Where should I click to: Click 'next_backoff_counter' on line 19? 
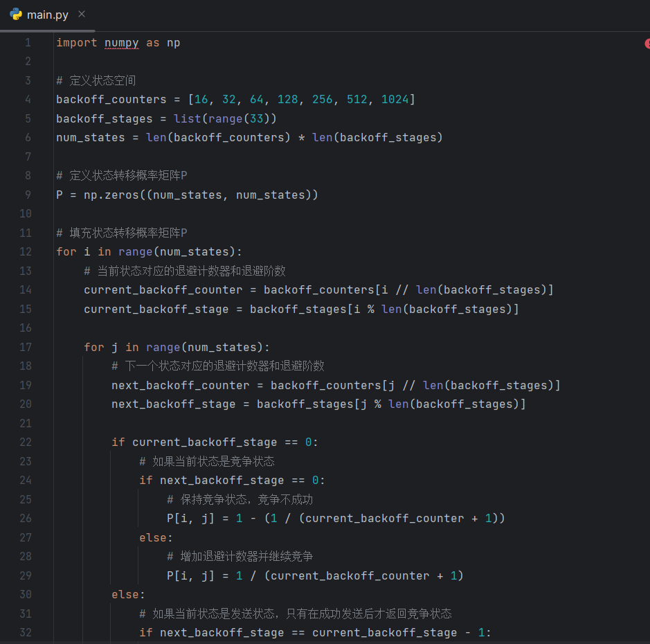pos(181,385)
